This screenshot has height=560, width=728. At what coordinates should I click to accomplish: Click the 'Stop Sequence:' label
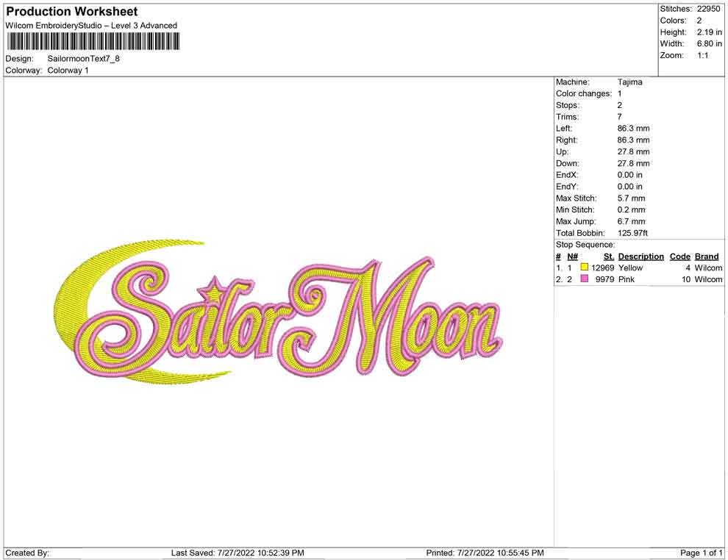pos(585,245)
